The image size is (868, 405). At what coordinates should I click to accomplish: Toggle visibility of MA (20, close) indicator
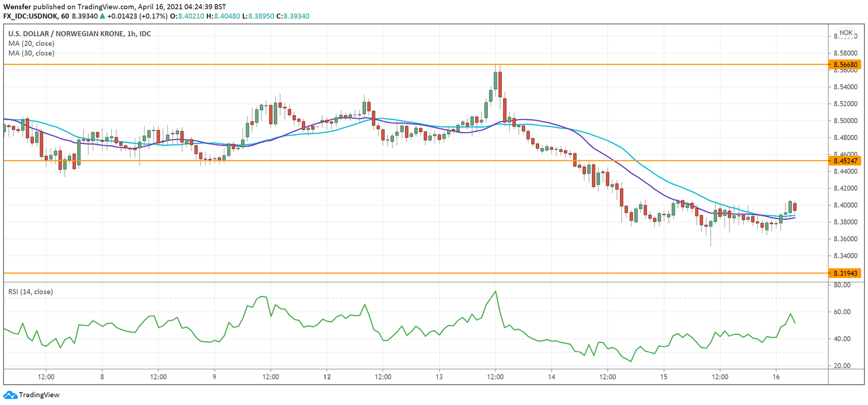(30, 43)
